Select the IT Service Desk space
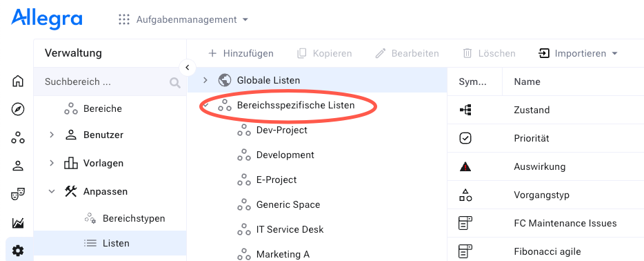Viewport: 644px width, 261px height. pyautogui.click(x=290, y=229)
